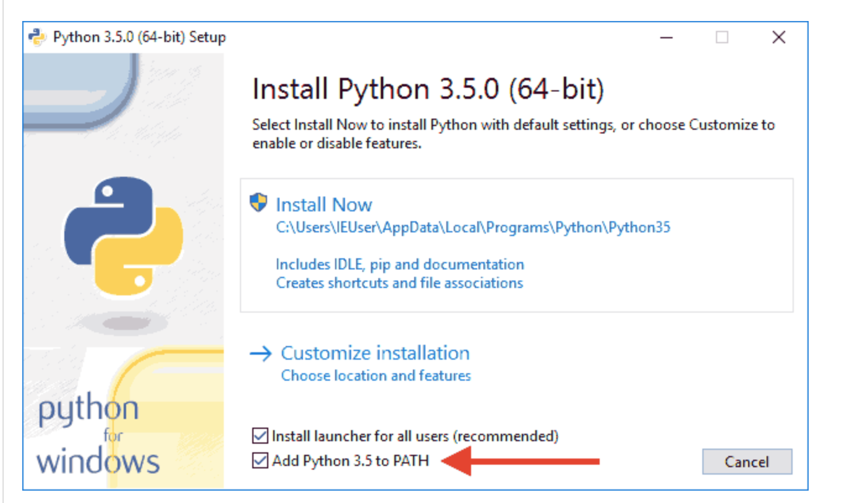
Task: Close the Python 3.5.0 Setup window
Action: pyautogui.click(x=779, y=38)
